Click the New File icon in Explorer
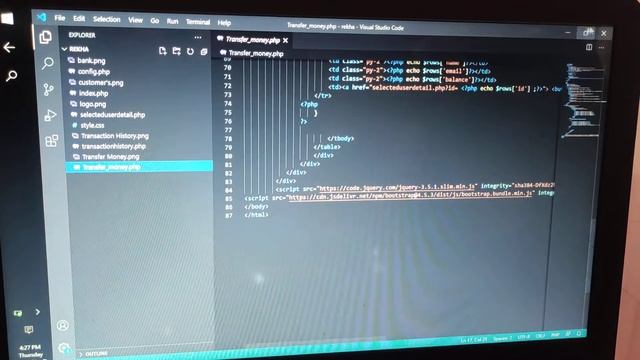 coord(162,51)
